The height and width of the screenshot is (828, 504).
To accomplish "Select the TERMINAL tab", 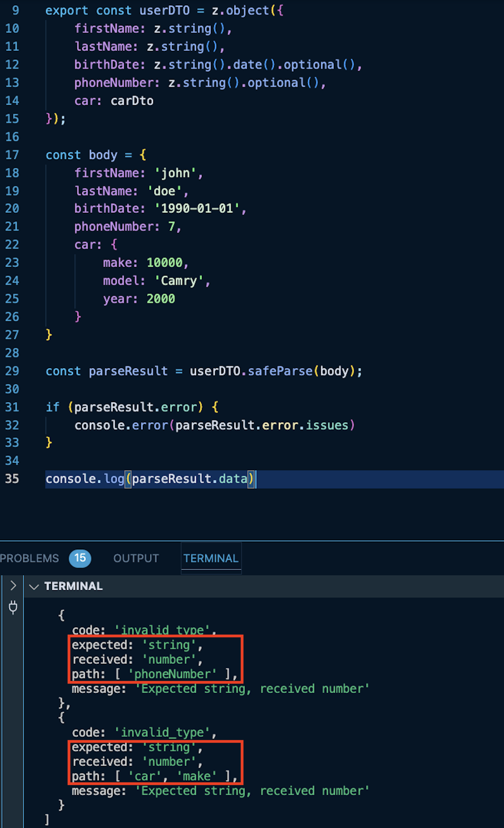I will click(x=211, y=558).
